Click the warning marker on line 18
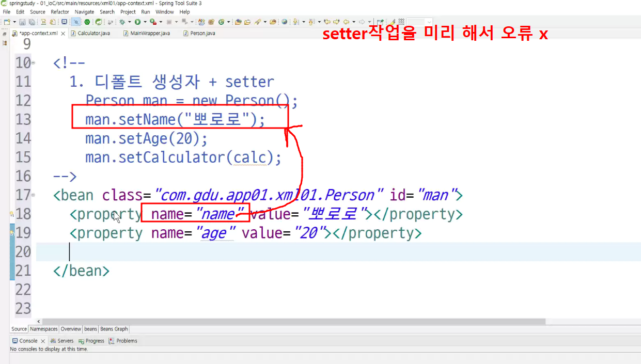 pyautogui.click(x=12, y=214)
